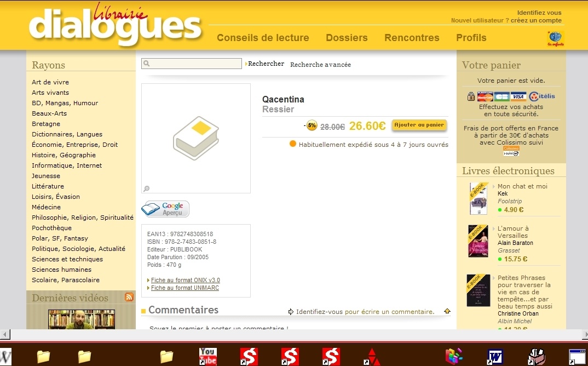Browse the Bretagne category
Screen dimensions: 588x366
click(46, 124)
